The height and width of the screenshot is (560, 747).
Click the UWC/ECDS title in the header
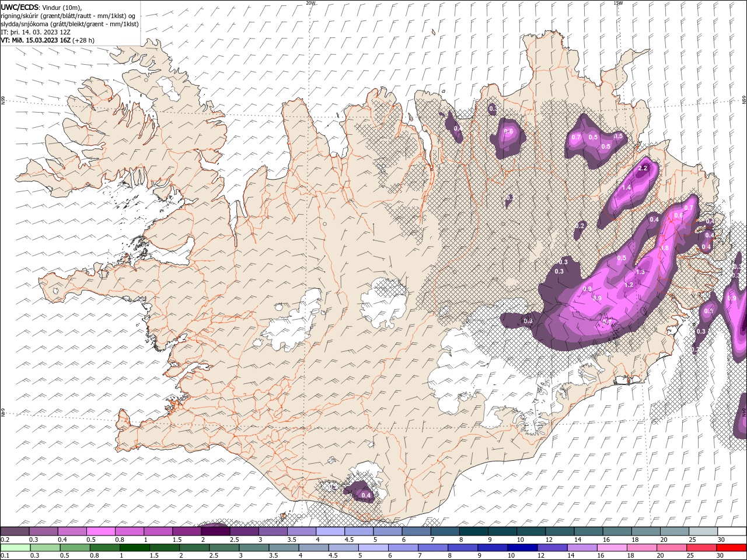pos(20,6)
